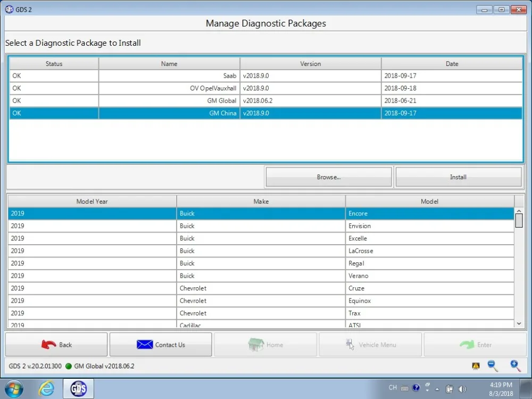Click the zoom out magnifier icon
The height and width of the screenshot is (399, 532).
coord(492,366)
